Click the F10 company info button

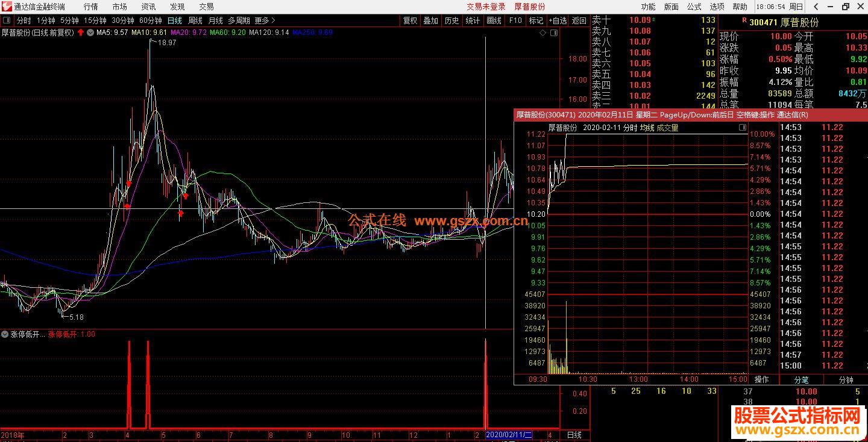click(515, 20)
